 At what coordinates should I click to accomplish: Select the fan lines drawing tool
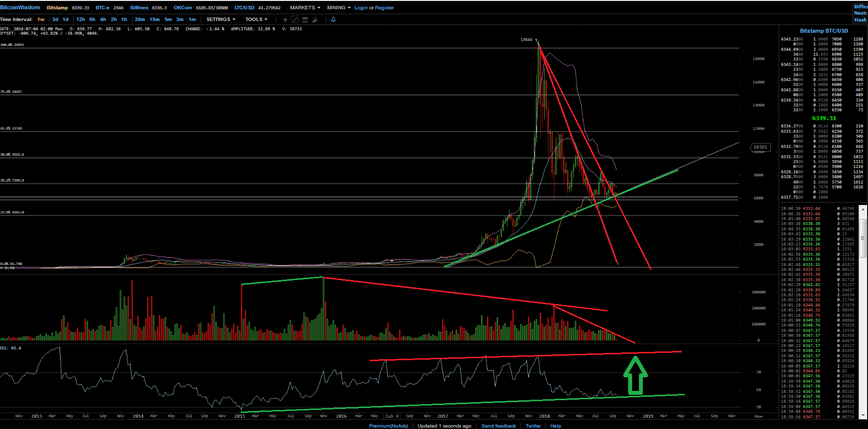(315, 20)
